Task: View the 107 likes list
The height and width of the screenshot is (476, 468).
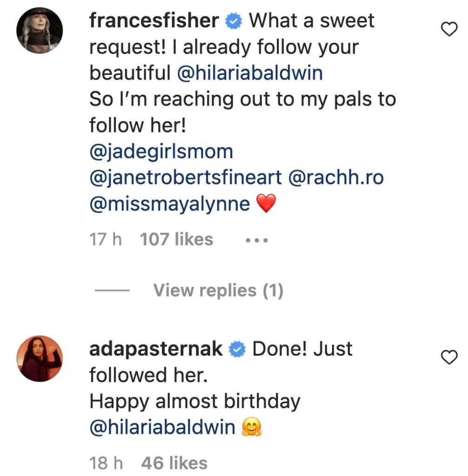Action: pos(176,239)
